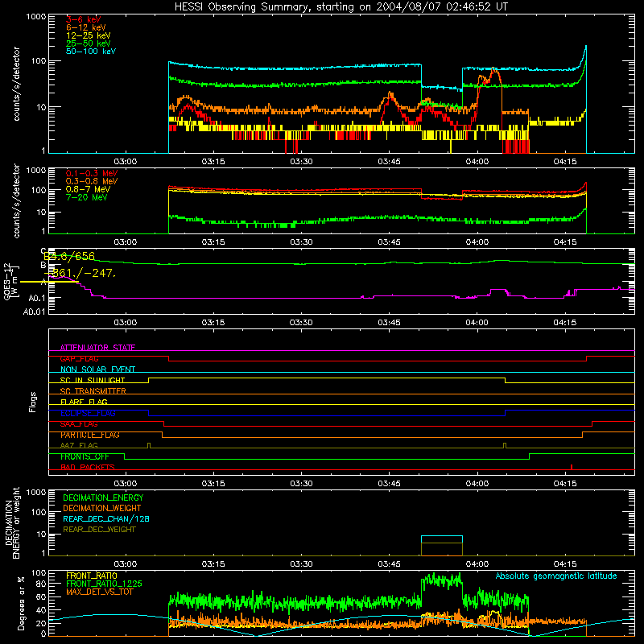Click the 03:30 tick under the MeV panel
Image resolution: width=644 pixels, height=644 pixels.
coord(301,242)
